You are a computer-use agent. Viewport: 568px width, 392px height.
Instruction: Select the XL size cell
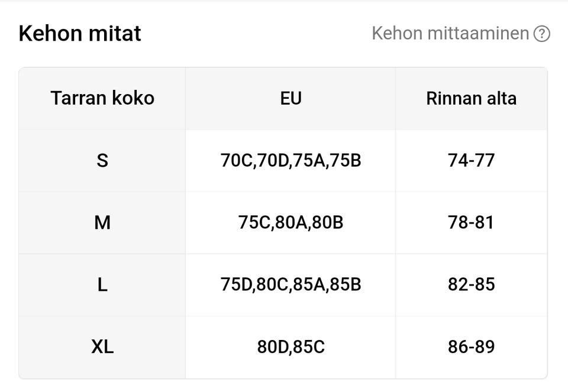click(102, 346)
